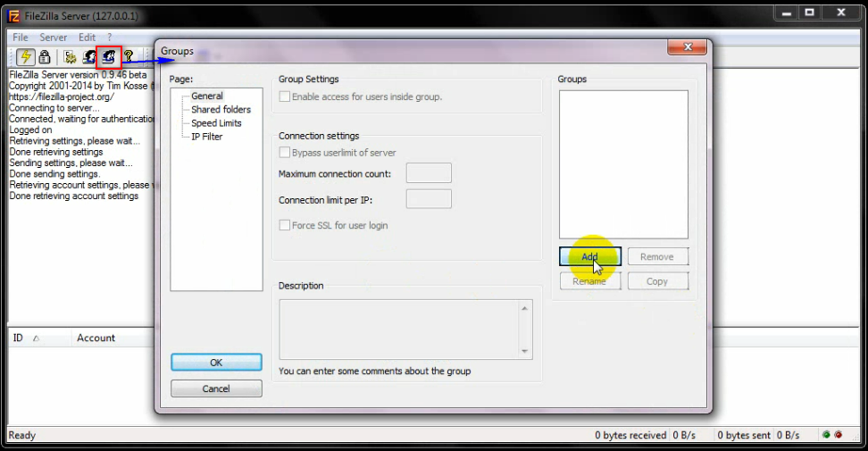
Task: Click '0 bytes sent' status entry
Action: pyautogui.click(x=744, y=436)
